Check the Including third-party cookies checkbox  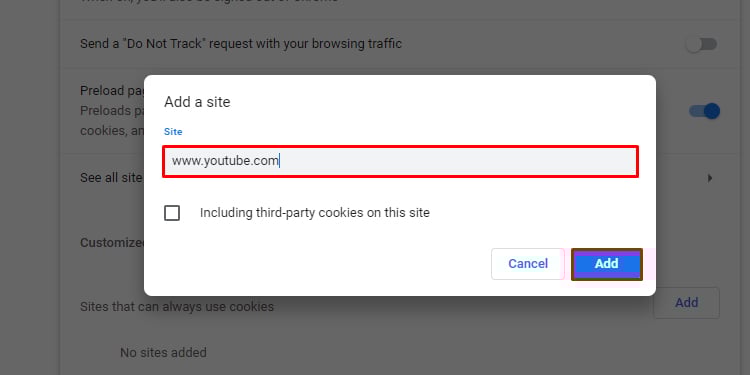click(x=172, y=213)
